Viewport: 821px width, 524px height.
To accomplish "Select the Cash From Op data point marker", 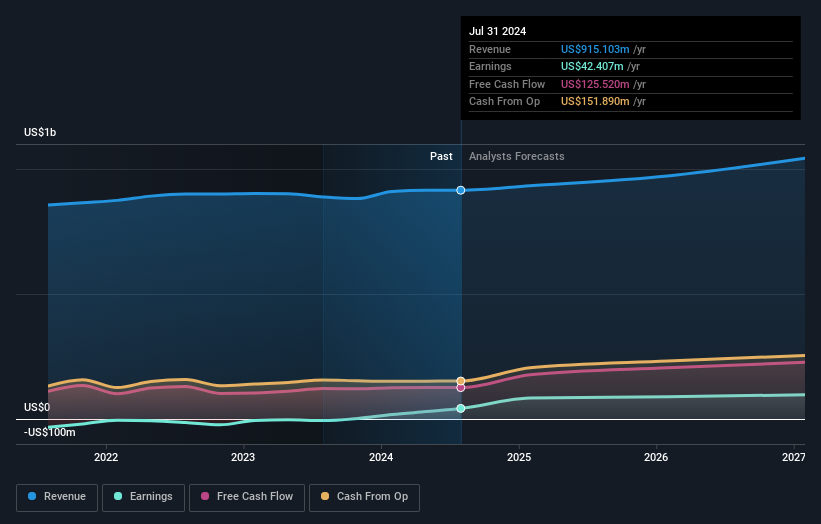I will click(x=461, y=381).
